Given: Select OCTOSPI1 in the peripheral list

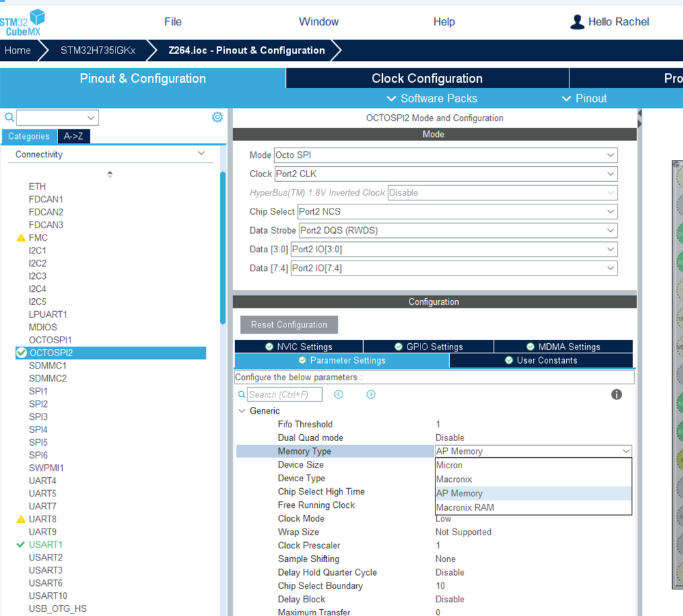Looking at the screenshot, I should (50, 340).
